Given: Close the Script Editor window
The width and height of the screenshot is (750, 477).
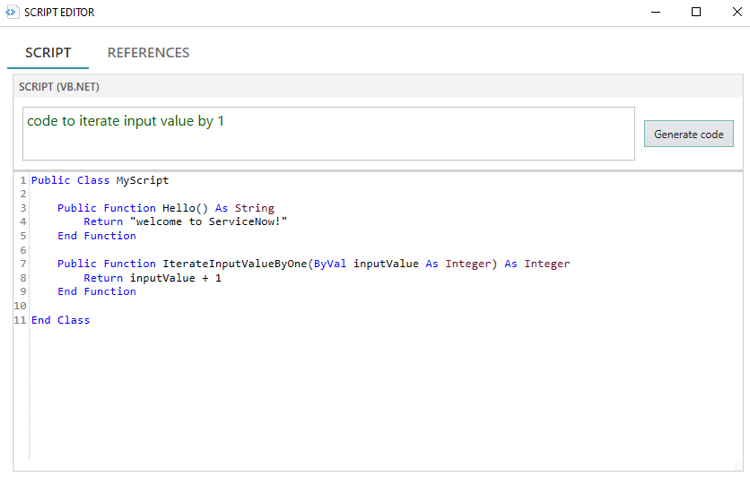Looking at the screenshot, I should 737,12.
